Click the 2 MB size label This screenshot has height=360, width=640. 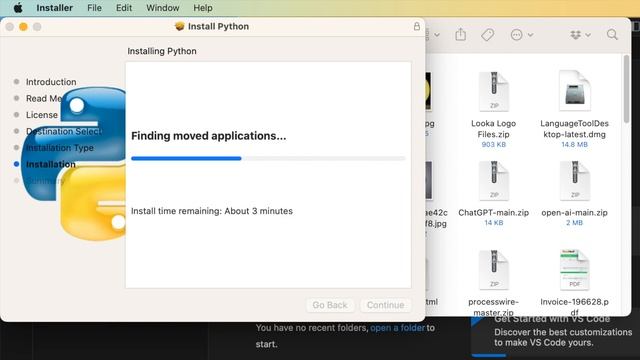[574, 223]
